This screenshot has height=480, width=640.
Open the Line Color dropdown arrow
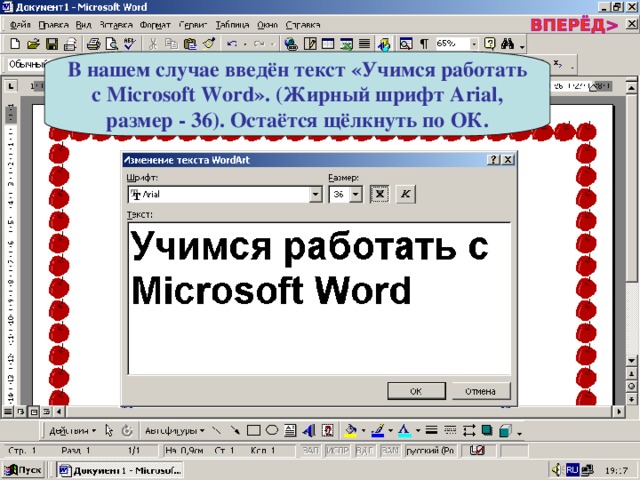point(391,431)
